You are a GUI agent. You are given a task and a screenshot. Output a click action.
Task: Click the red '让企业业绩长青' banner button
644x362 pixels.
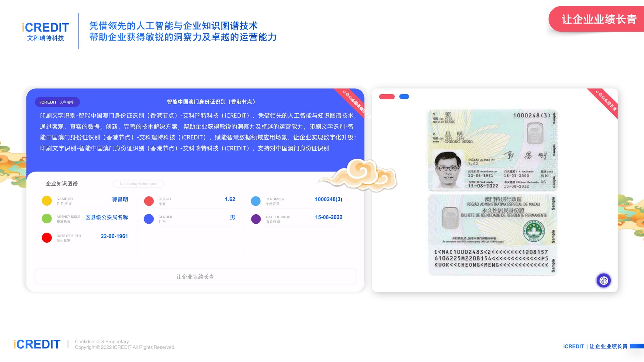[x=597, y=19]
